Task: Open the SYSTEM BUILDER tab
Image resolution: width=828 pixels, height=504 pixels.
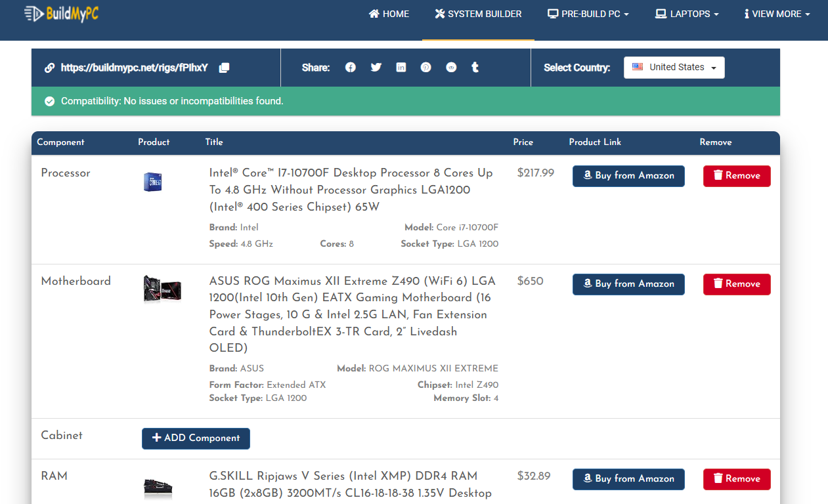Action: (478, 14)
